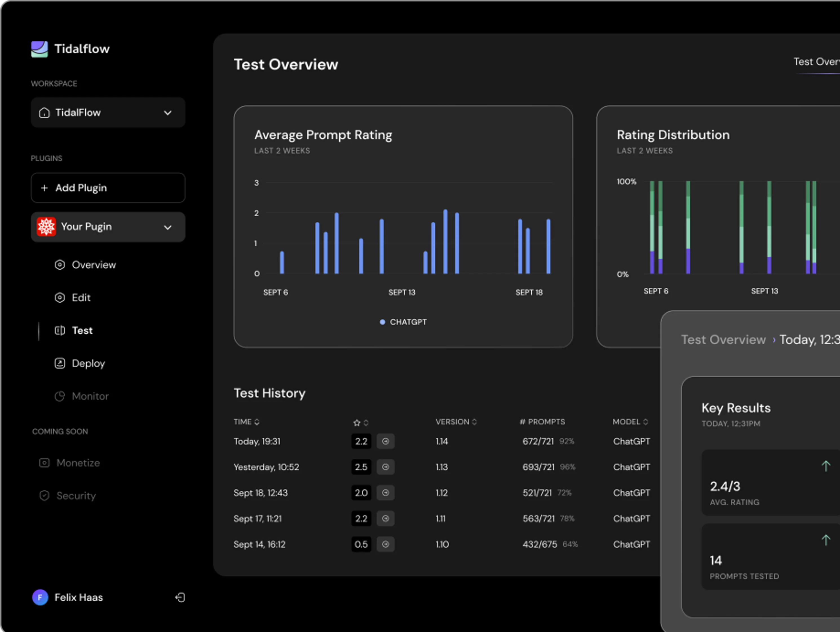Toggle the CHATGPT legend series dot

[383, 322]
